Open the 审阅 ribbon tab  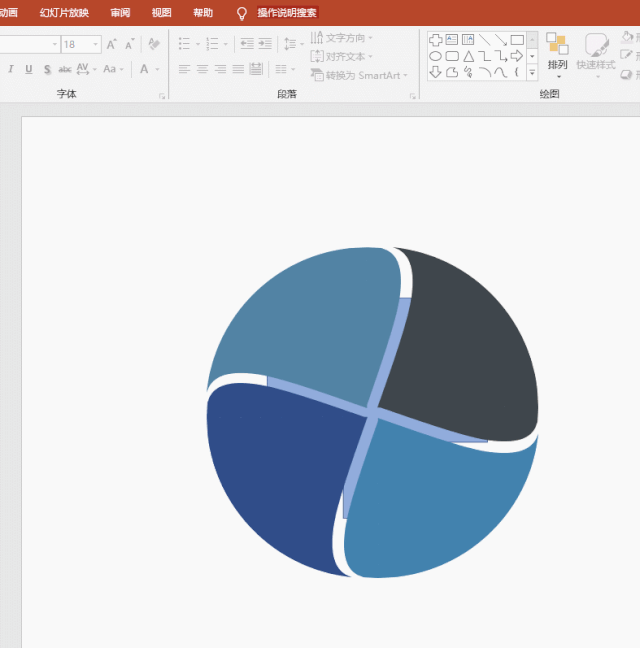120,13
